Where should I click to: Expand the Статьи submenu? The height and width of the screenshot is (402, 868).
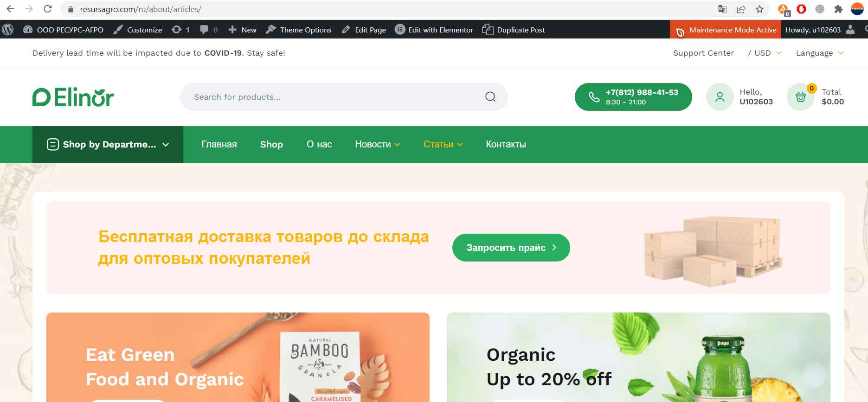pyautogui.click(x=443, y=144)
